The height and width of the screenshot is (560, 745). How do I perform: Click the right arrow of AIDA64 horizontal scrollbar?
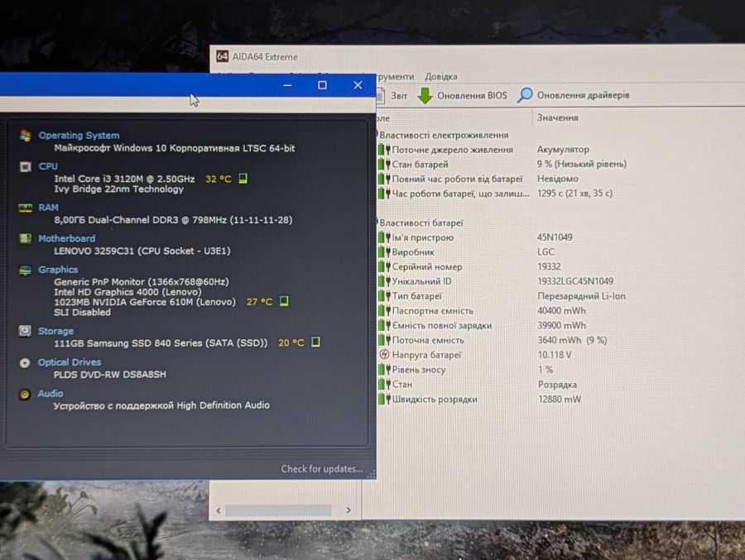348,510
